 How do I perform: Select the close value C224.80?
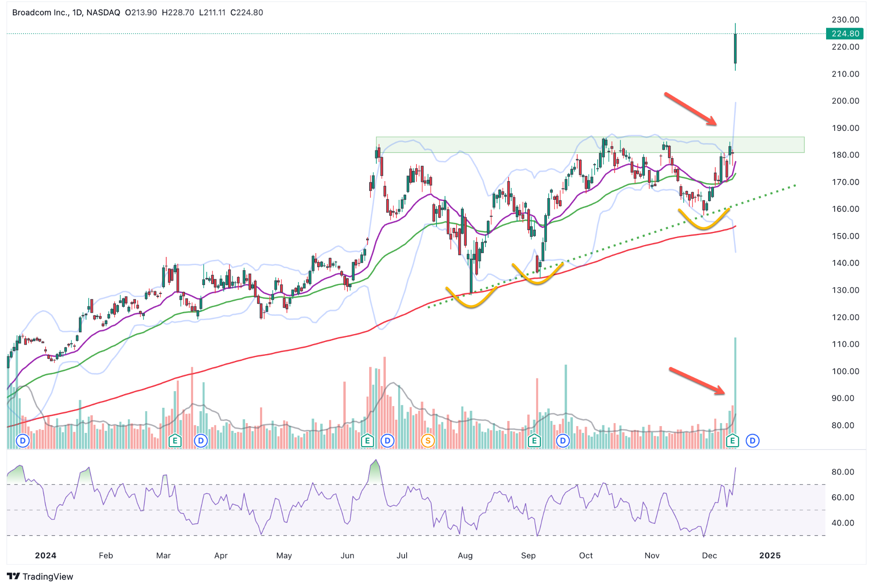[x=247, y=12]
